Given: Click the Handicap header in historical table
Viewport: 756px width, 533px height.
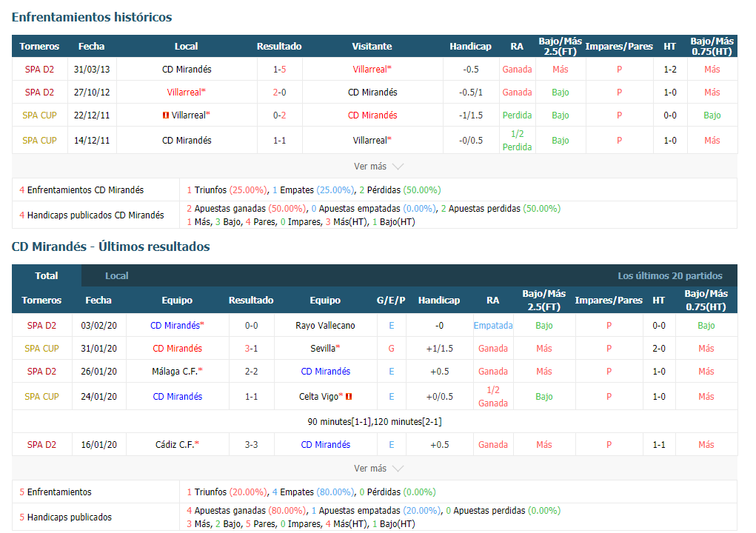Looking at the screenshot, I should [x=471, y=46].
